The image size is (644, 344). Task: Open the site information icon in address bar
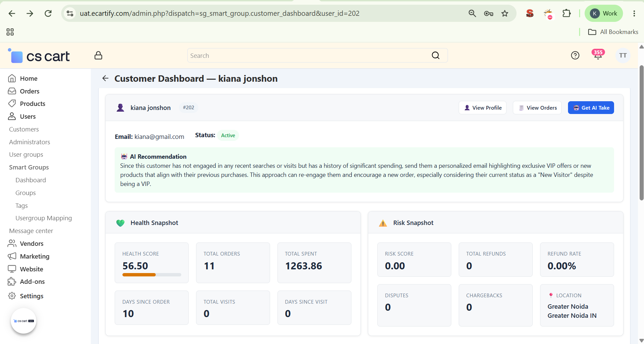[x=70, y=13]
